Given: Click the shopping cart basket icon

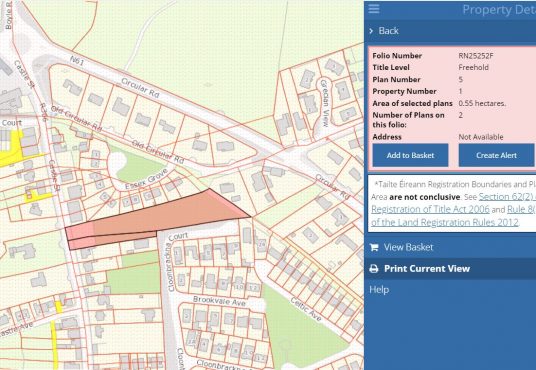Looking at the screenshot, I should (374, 247).
